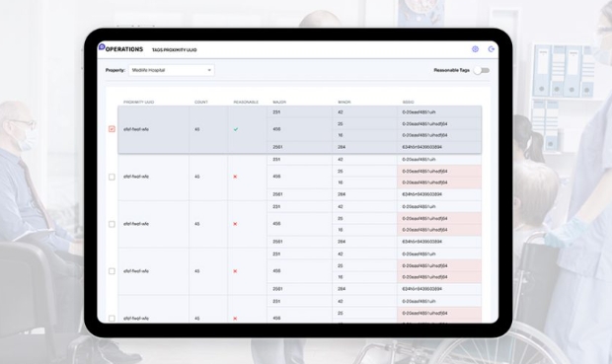Image resolution: width=612 pixels, height=364 pixels.
Task: Click red X in second table row
Action: tap(235, 177)
